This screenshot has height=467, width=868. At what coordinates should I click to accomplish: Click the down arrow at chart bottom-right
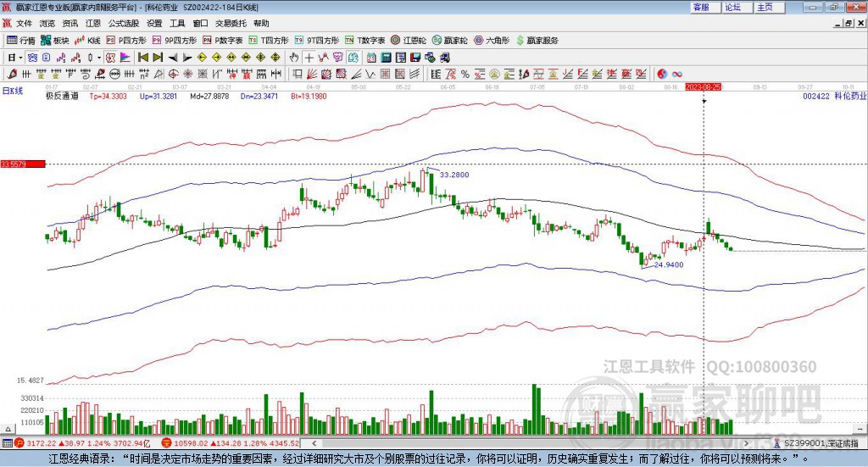click(861, 429)
